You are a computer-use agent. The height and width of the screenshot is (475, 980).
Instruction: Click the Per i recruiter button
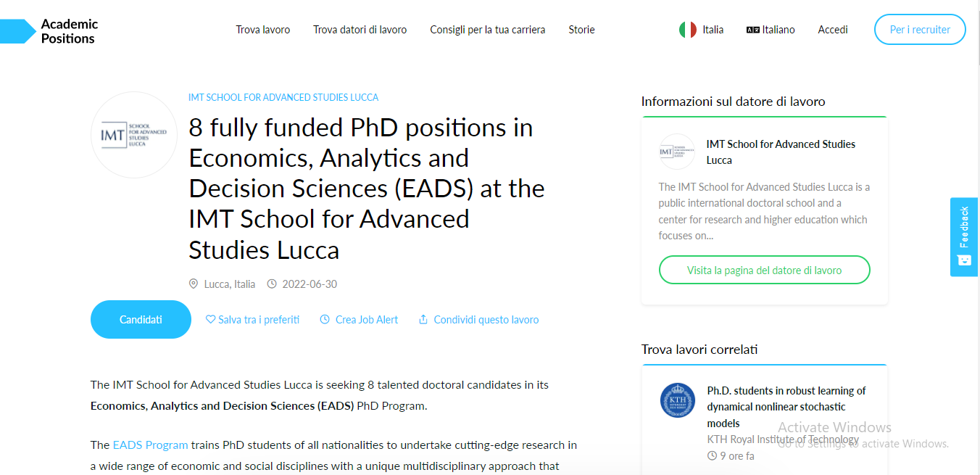point(921,30)
